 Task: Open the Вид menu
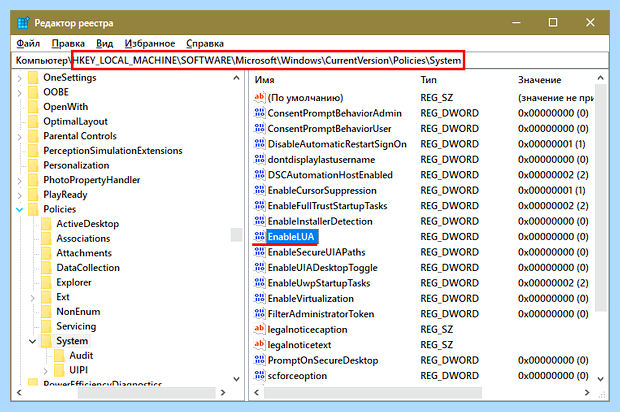click(104, 43)
